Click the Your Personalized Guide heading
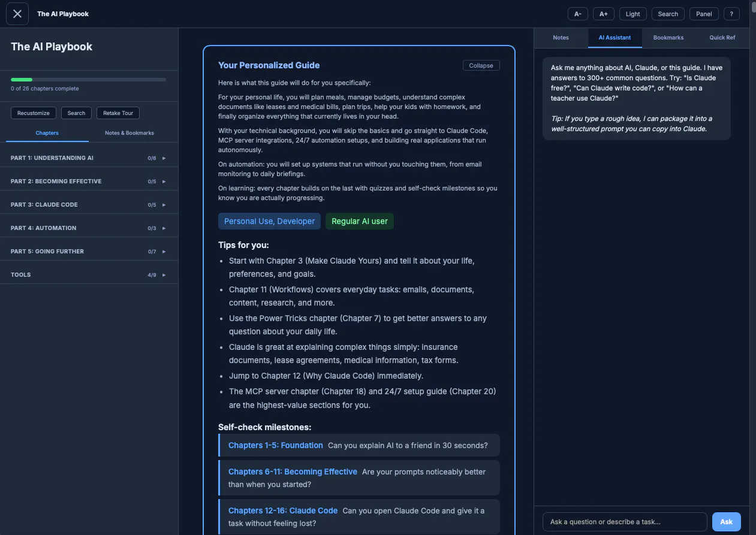Screen dimensions: 756x535 coord(269,65)
